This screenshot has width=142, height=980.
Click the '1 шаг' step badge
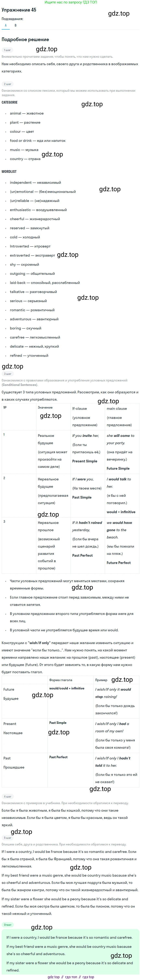click(7, 50)
